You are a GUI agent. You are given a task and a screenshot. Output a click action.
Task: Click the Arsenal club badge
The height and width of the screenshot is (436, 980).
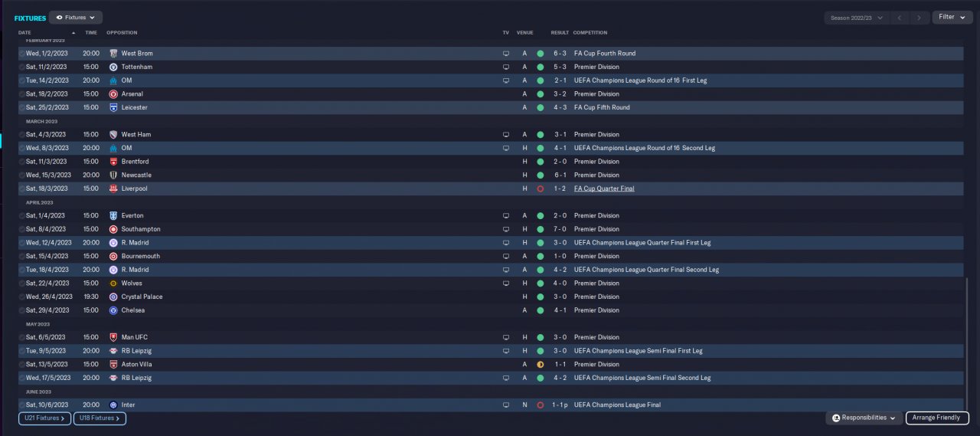(113, 94)
